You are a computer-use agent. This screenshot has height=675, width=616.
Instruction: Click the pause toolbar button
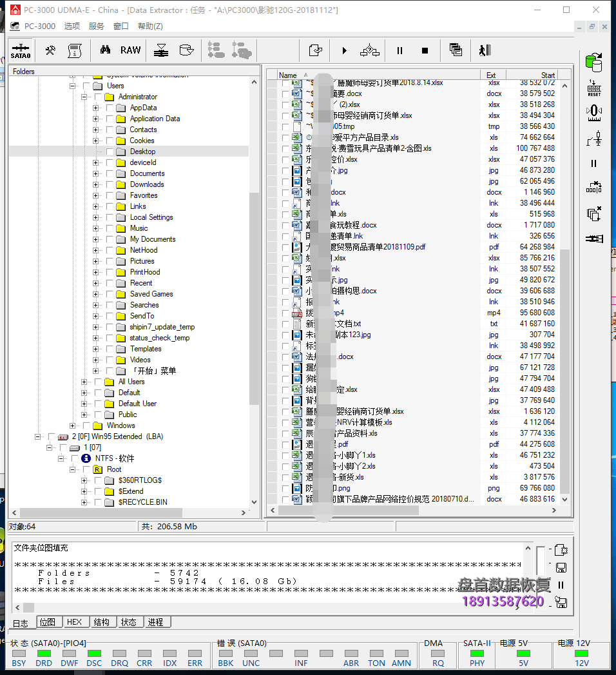[399, 51]
